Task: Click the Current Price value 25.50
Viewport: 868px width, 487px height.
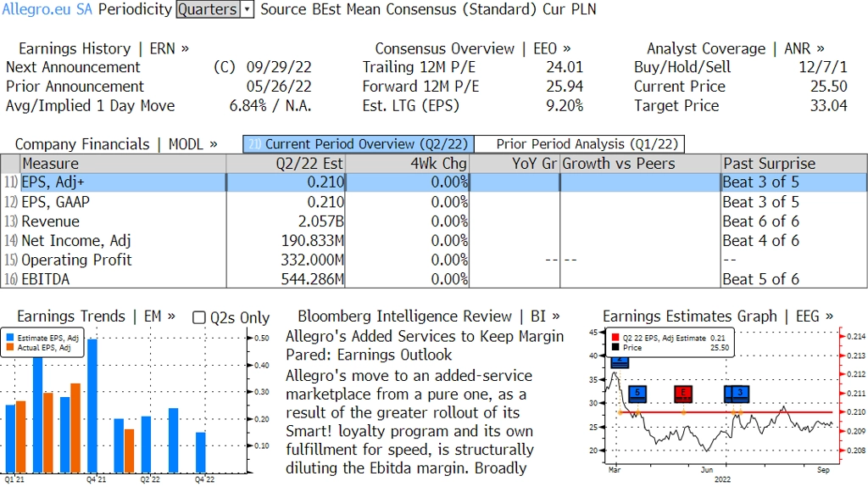Action: coord(829,87)
